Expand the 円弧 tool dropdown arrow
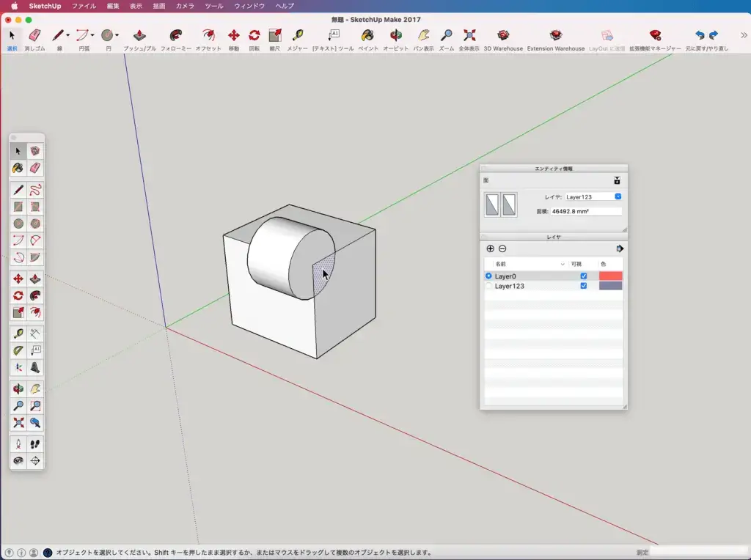This screenshot has width=751, height=560. [92, 35]
